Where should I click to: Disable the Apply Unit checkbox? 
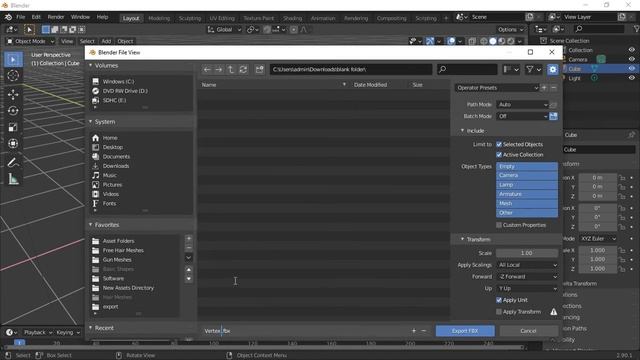(x=499, y=300)
